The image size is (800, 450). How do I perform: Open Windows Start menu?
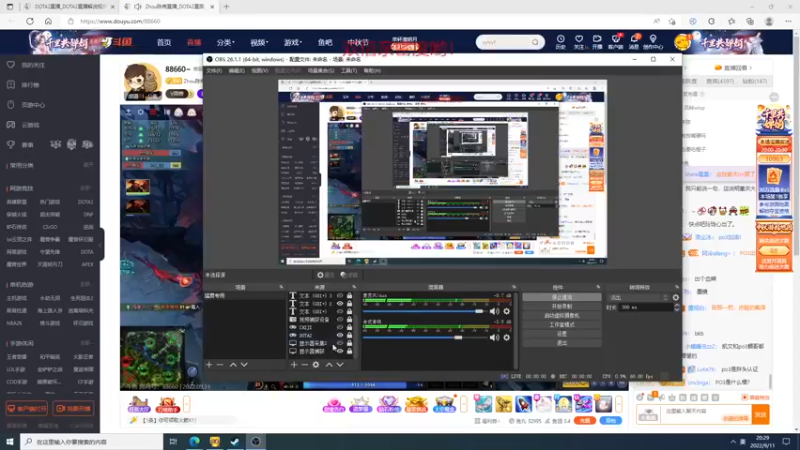point(10,441)
